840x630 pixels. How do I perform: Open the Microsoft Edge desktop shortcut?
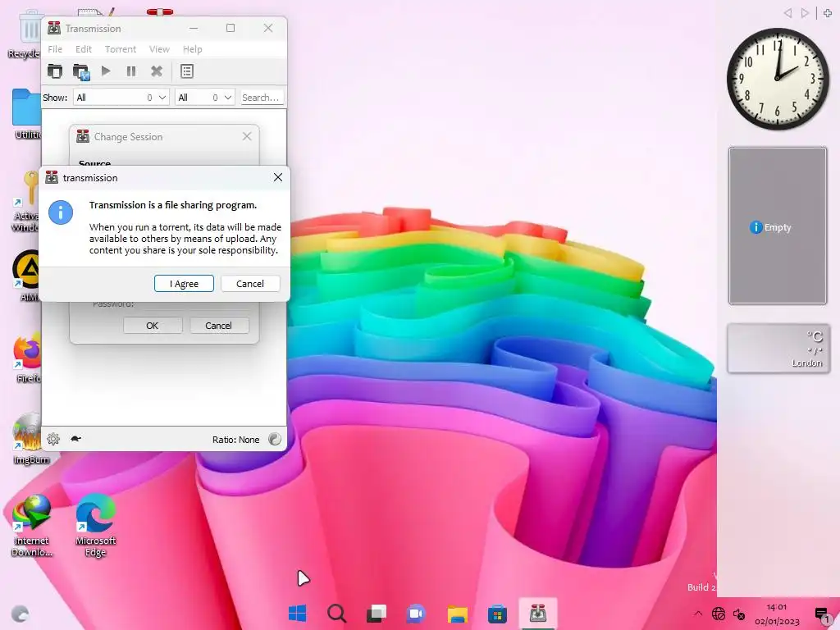click(x=95, y=525)
